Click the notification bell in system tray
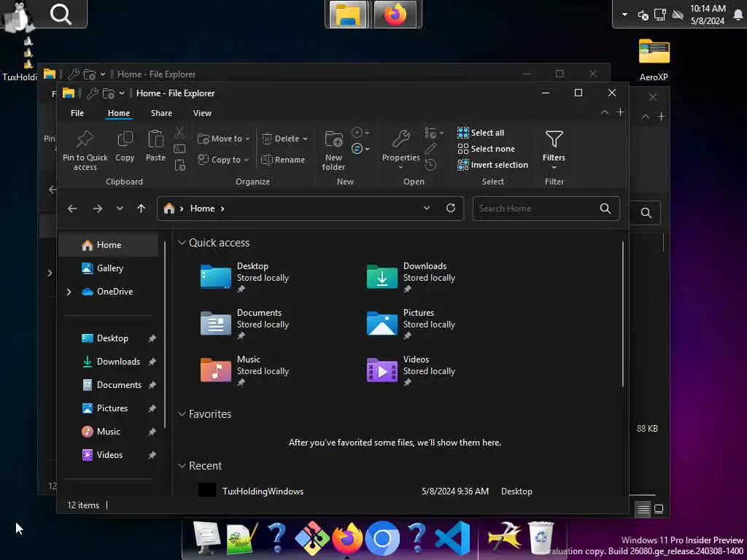 tap(738, 15)
